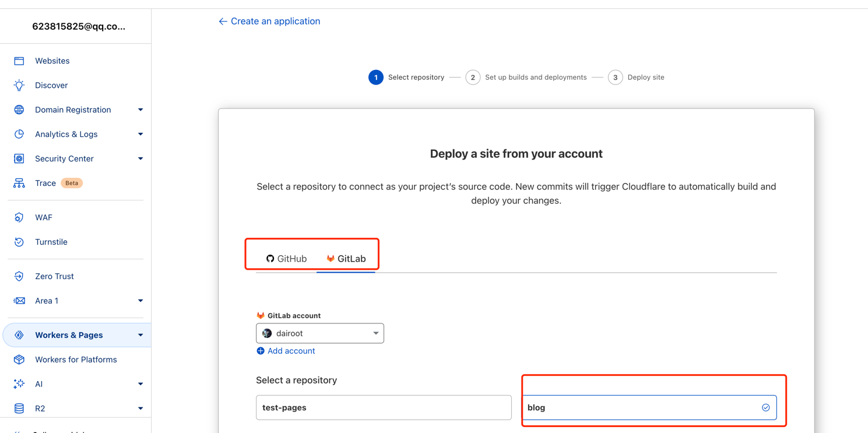Expand the Area 1 submenu arrow
The width and height of the screenshot is (868, 433).
[140, 301]
